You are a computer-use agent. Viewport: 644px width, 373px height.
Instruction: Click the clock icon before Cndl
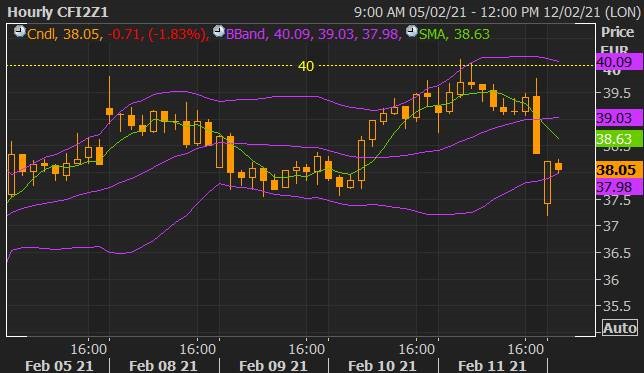(19, 32)
